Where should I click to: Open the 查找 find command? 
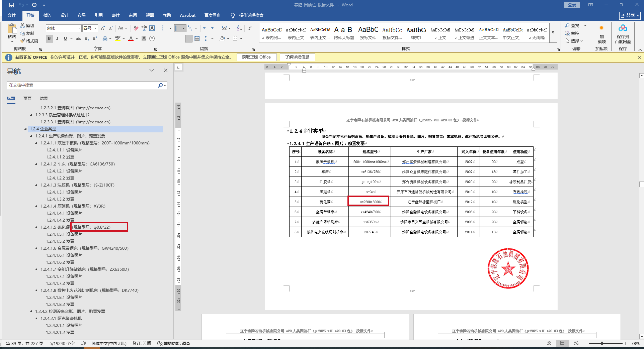pos(572,25)
